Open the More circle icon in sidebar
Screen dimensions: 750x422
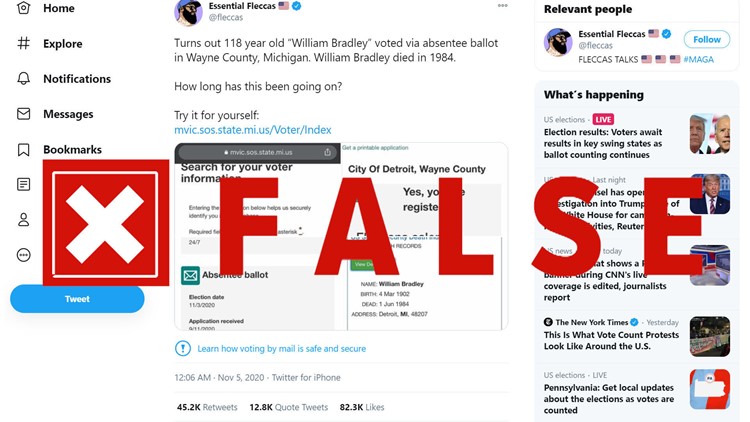coord(23,255)
